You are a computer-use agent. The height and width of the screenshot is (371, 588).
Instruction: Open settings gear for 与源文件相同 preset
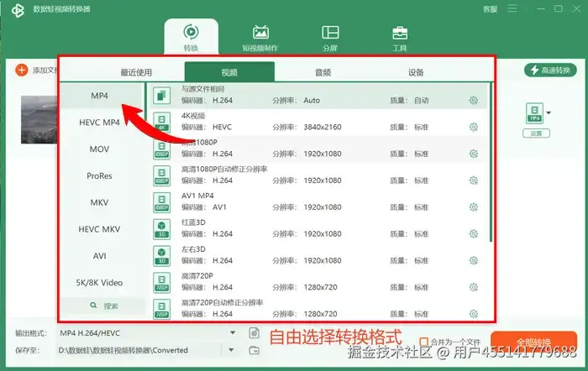click(x=474, y=100)
